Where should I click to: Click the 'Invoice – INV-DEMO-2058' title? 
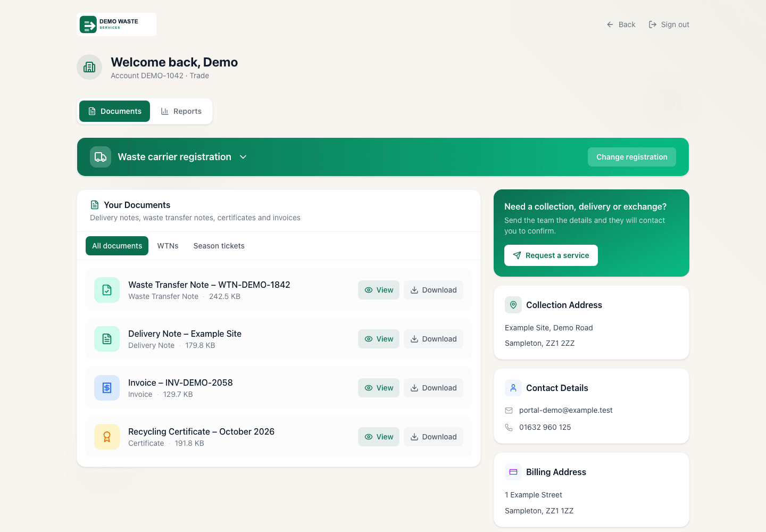tap(180, 383)
